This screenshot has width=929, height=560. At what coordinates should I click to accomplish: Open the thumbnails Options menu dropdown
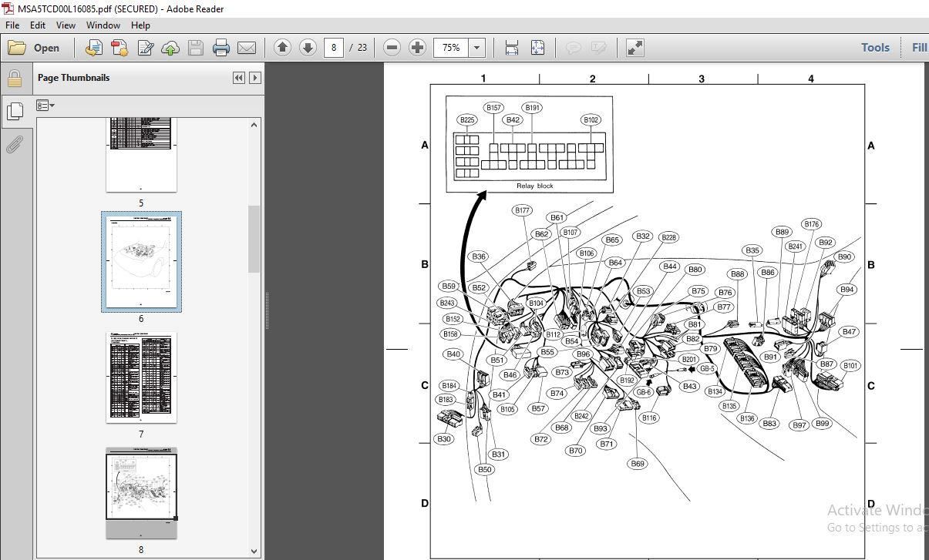tap(46, 106)
